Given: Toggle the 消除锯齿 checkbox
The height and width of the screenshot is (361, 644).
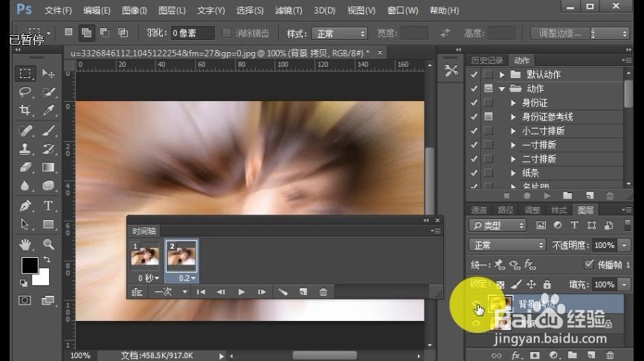Looking at the screenshot, I should [226, 33].
